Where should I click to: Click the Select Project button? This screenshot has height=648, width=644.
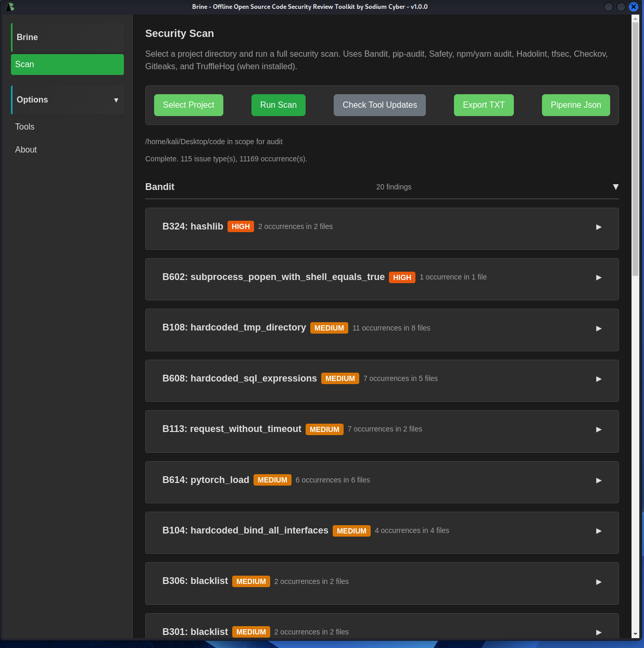pos(188,105)
